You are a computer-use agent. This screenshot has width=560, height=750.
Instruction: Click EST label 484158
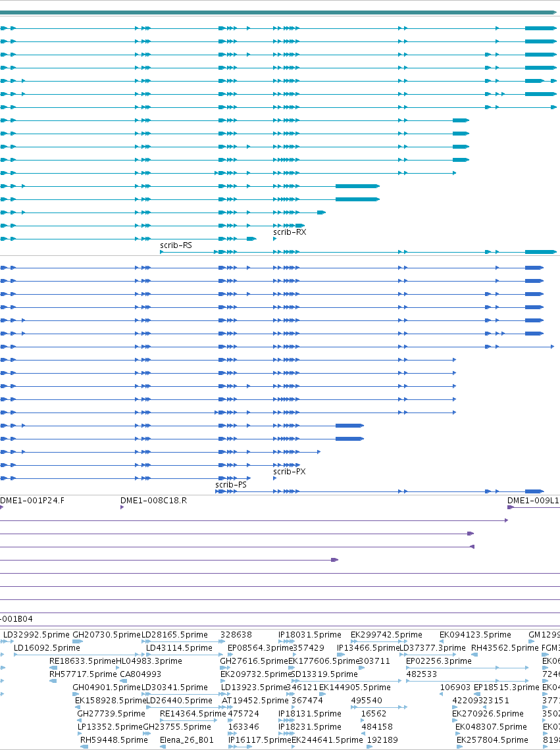(376, 726)
